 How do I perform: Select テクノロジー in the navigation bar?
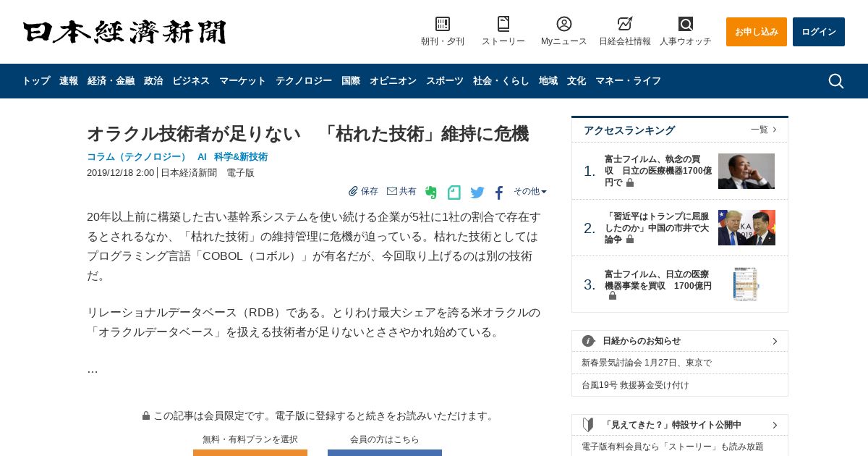304,81
